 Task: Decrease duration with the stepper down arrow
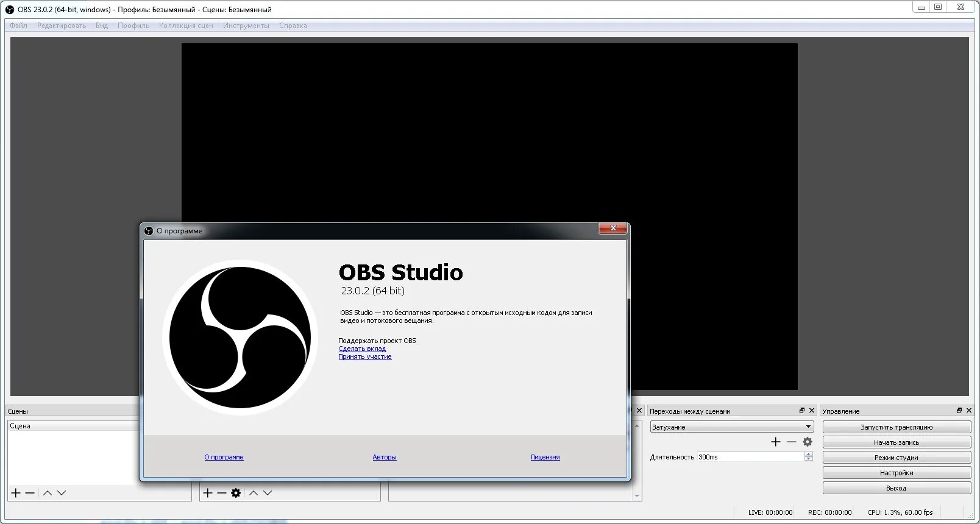[x=809, y=459]
